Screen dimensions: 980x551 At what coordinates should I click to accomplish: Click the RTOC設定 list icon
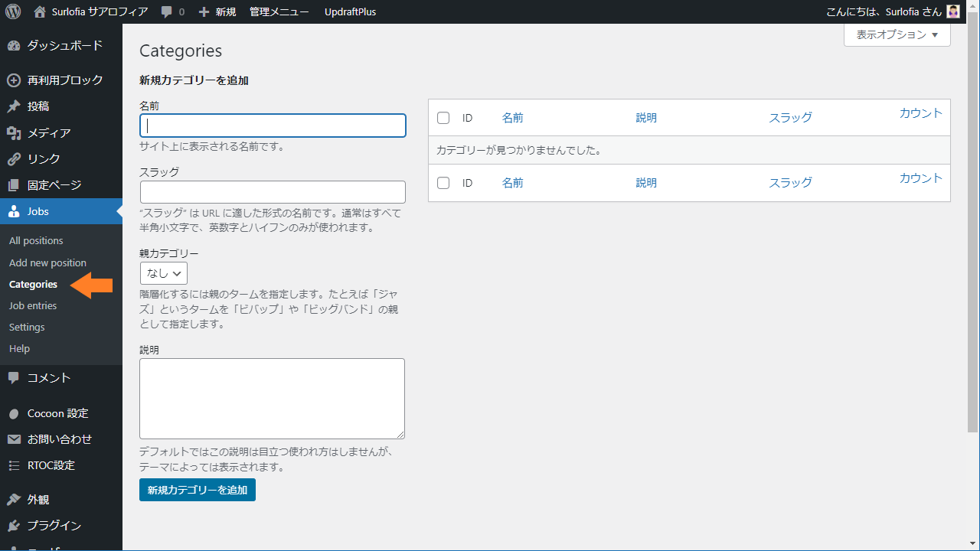click(14, 465)
